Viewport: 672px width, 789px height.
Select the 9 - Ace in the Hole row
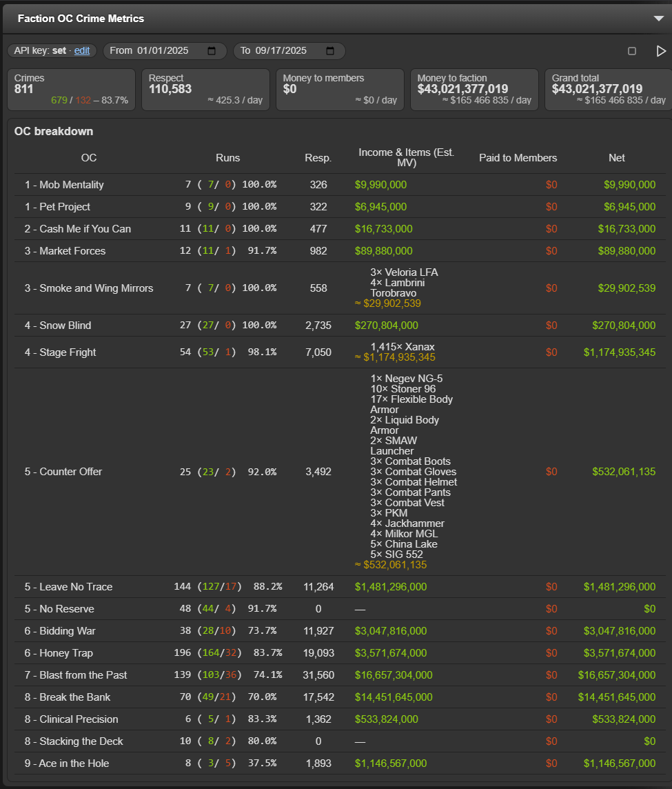(x=340, y=763)
